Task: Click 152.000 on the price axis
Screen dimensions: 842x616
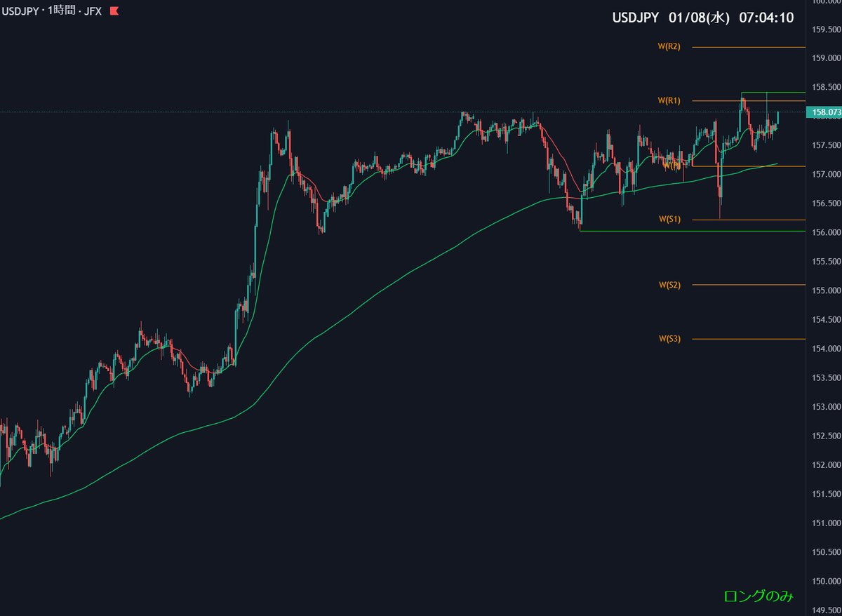Action: point(826,465)
